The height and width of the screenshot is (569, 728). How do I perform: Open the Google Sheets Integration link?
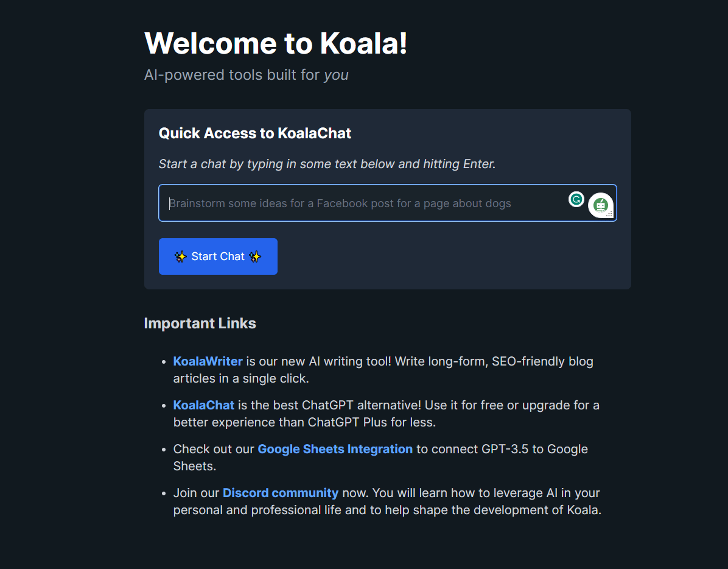[x=335, y=449]
